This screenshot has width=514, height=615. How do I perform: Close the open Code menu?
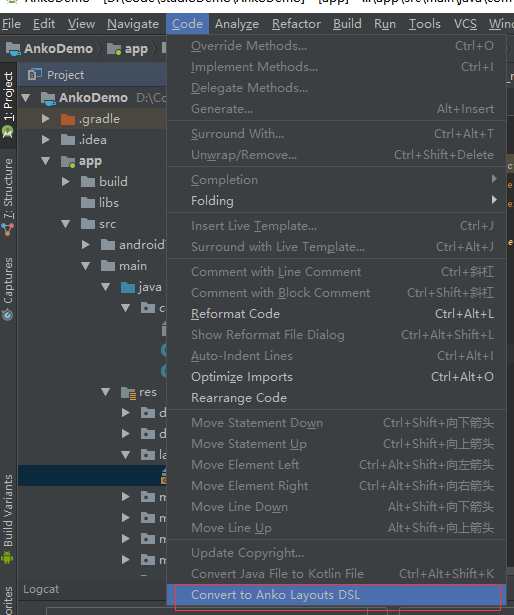[x=187, y=24]
